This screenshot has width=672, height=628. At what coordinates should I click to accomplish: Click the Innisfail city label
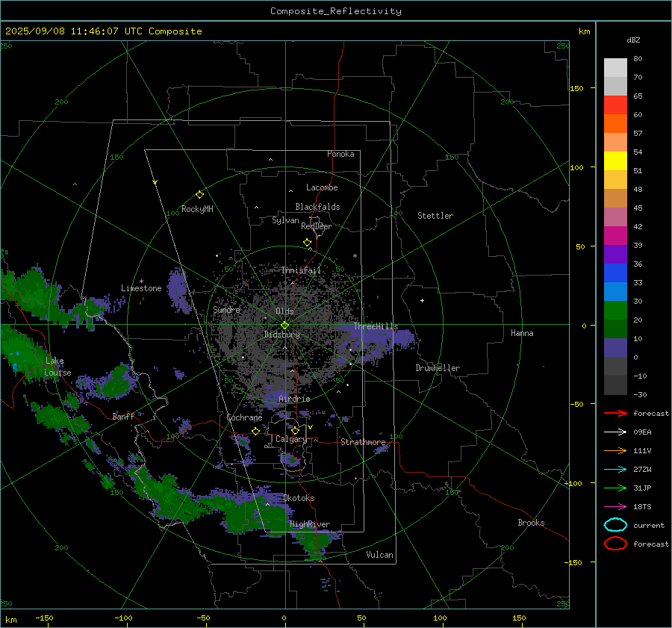pos(301,270)
